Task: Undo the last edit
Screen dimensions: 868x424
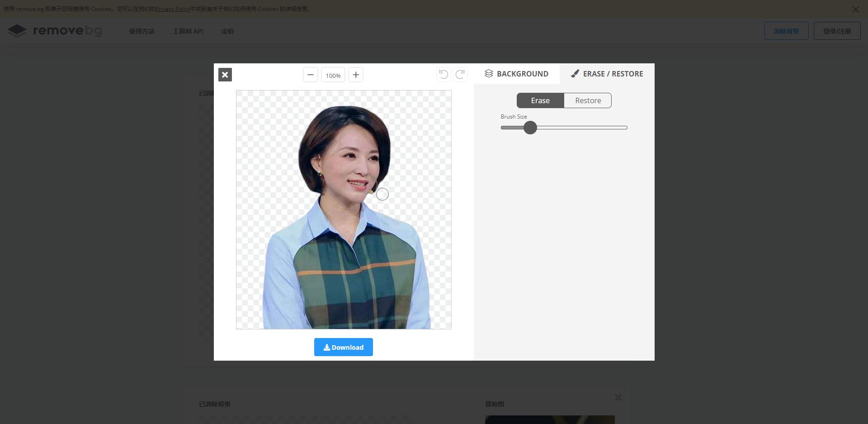Action: coord(443,74)
